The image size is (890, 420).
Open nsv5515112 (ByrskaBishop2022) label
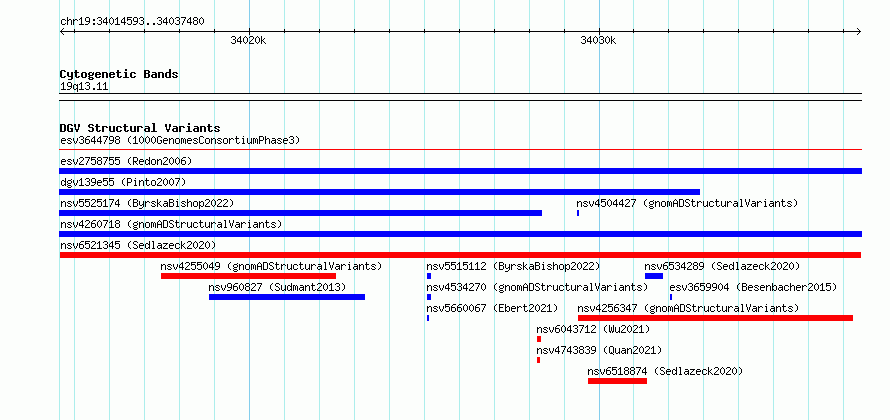513,266
